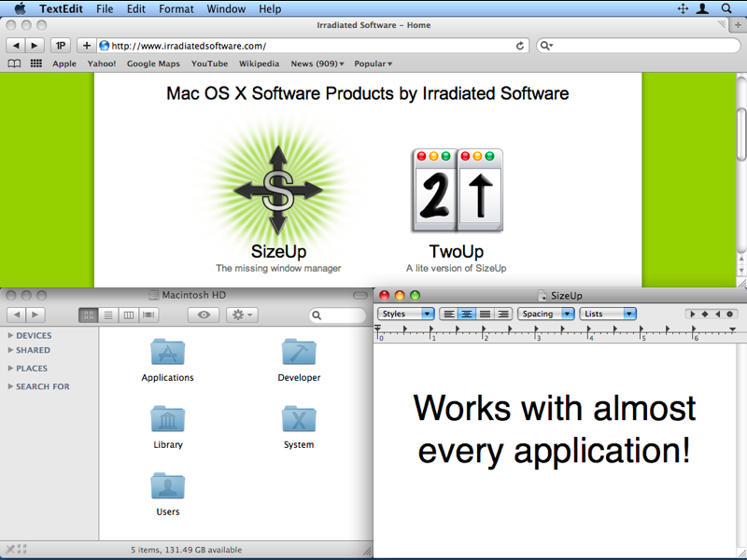Open Finder action gear menu
The image size is (747, 560).
243,315
